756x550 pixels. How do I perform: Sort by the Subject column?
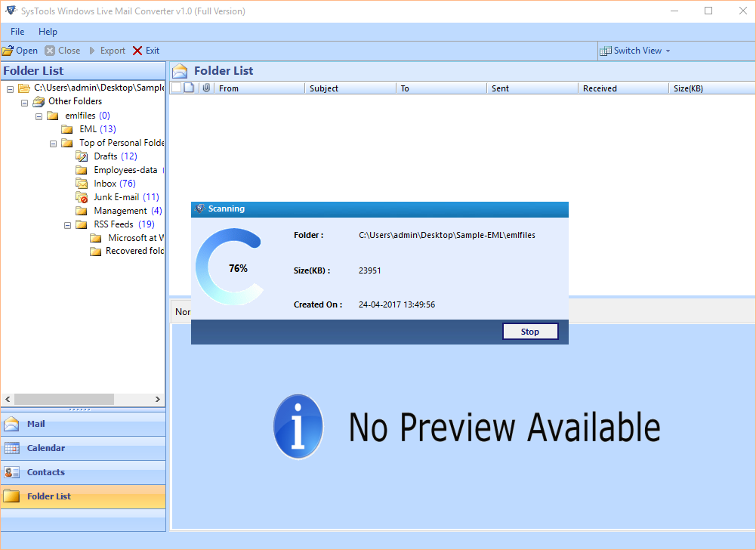[350, 88]
